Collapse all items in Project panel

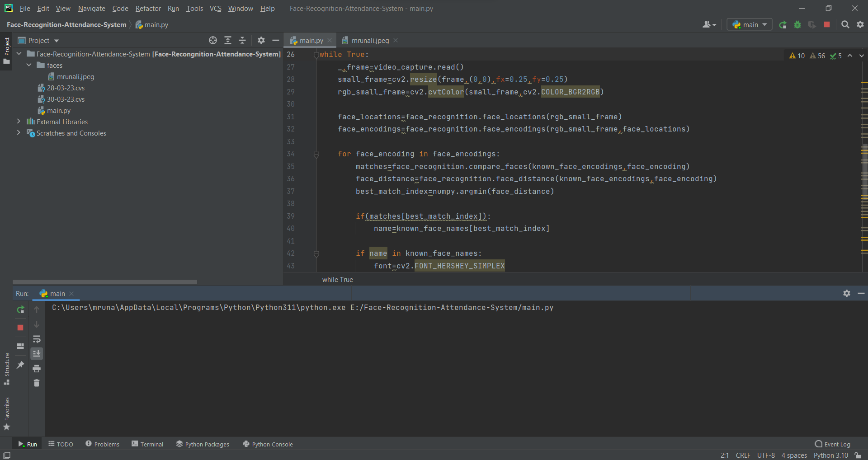pos(242,40)
